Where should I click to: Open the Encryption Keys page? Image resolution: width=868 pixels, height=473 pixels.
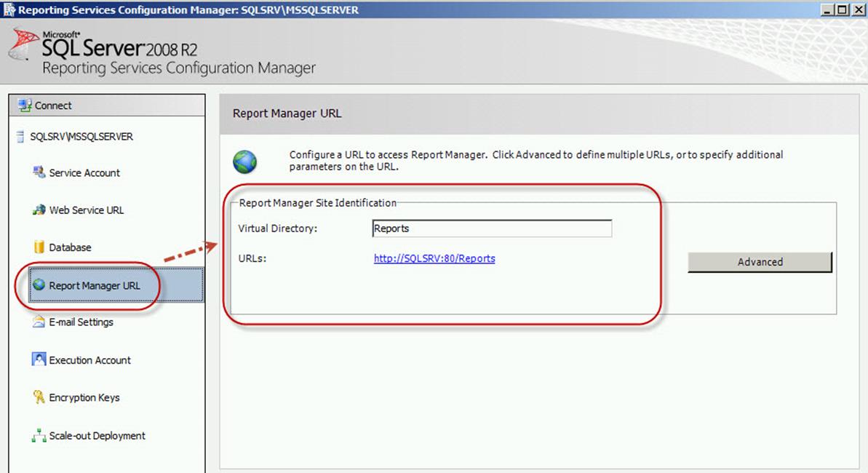point(84,397)
